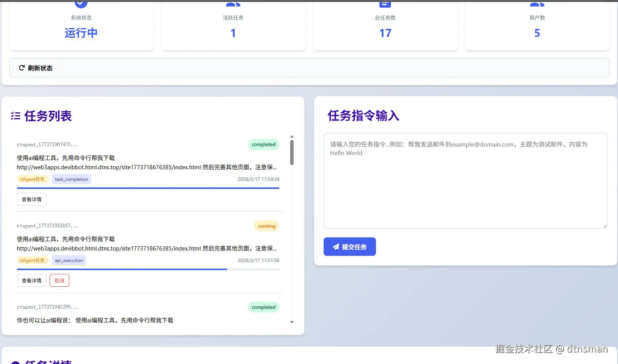Click the task_completion tag
The width and height of the screenshot is (618, 364).
71,179
